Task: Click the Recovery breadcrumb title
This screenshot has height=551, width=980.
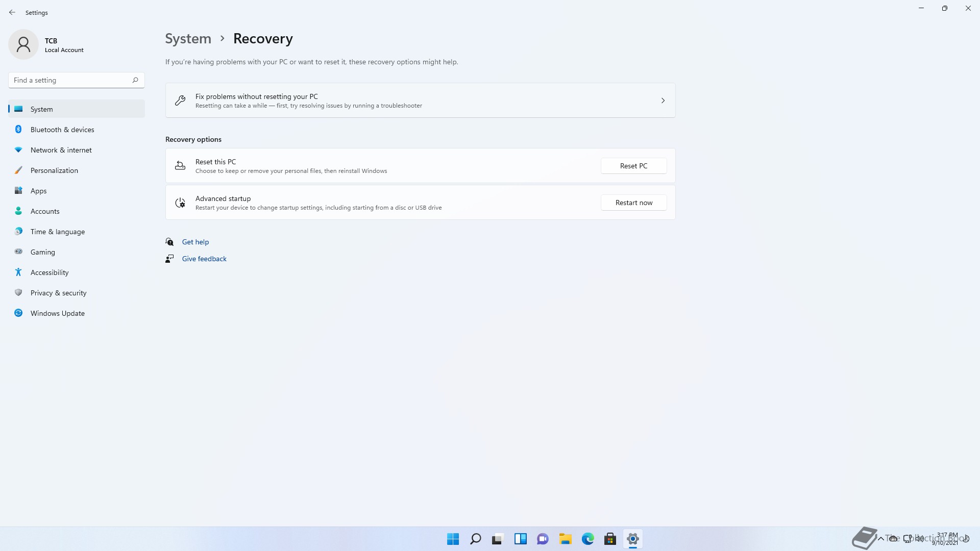Action: [263, 39]
